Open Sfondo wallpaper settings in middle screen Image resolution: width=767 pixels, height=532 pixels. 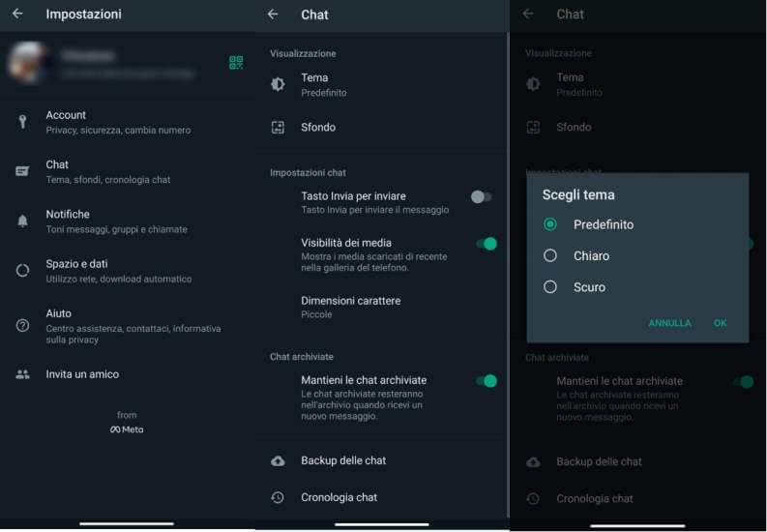click(x=382, y=128)
